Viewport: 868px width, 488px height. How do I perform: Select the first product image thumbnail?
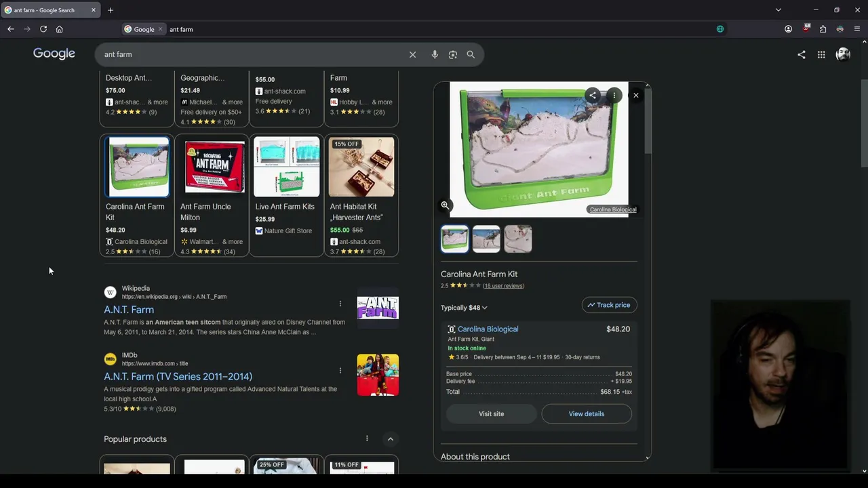pos(454,239)
